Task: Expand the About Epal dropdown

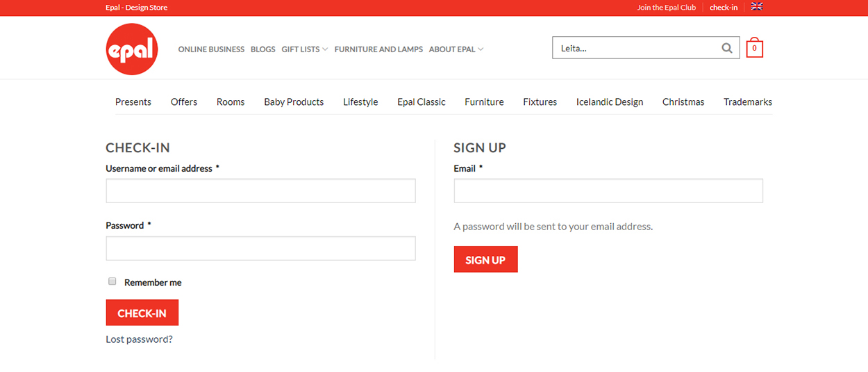Action: (x=456, y=49)
